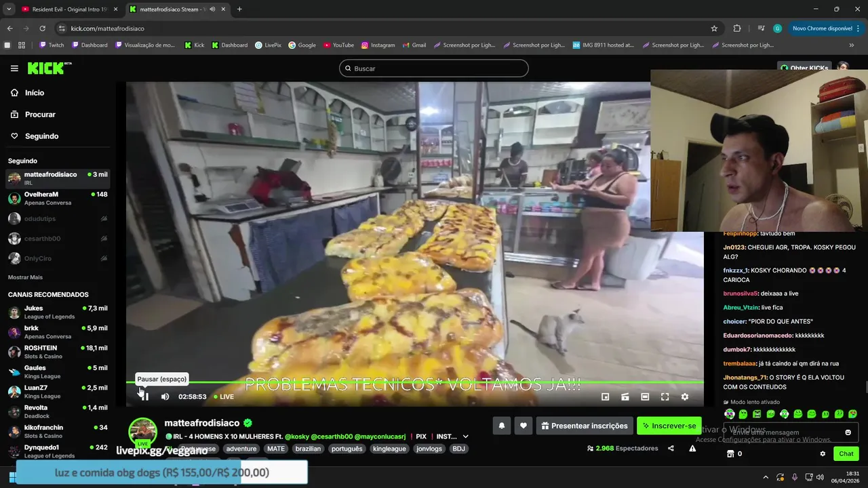868x488 pixels.
Task: Open the Chrome extensions puzzle icon
Action: 737,28
